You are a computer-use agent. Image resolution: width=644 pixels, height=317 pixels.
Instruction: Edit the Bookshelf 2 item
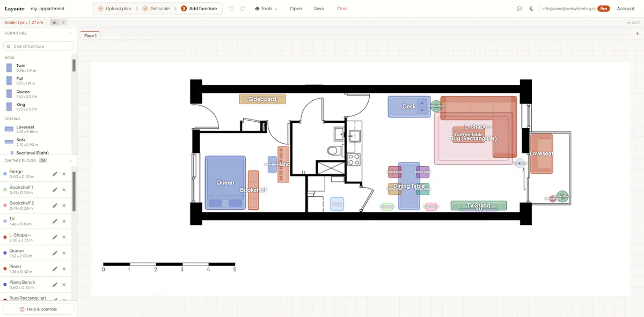point(55,205)
